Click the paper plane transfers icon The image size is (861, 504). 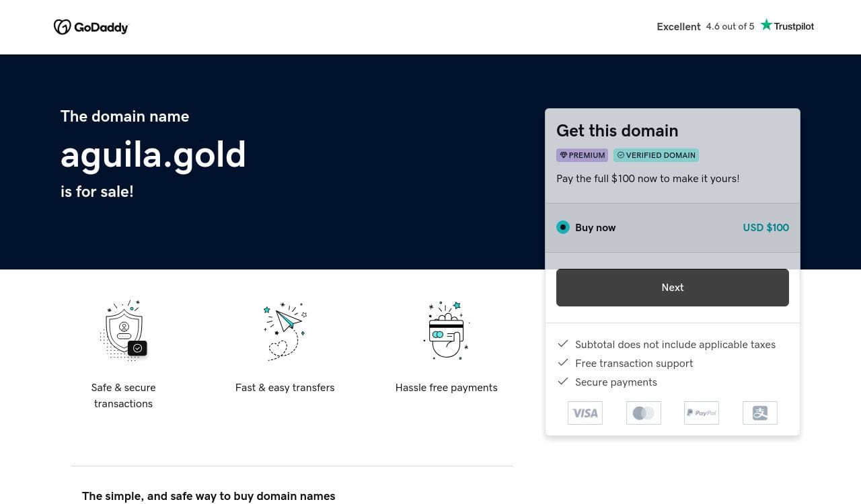point(285,331)
